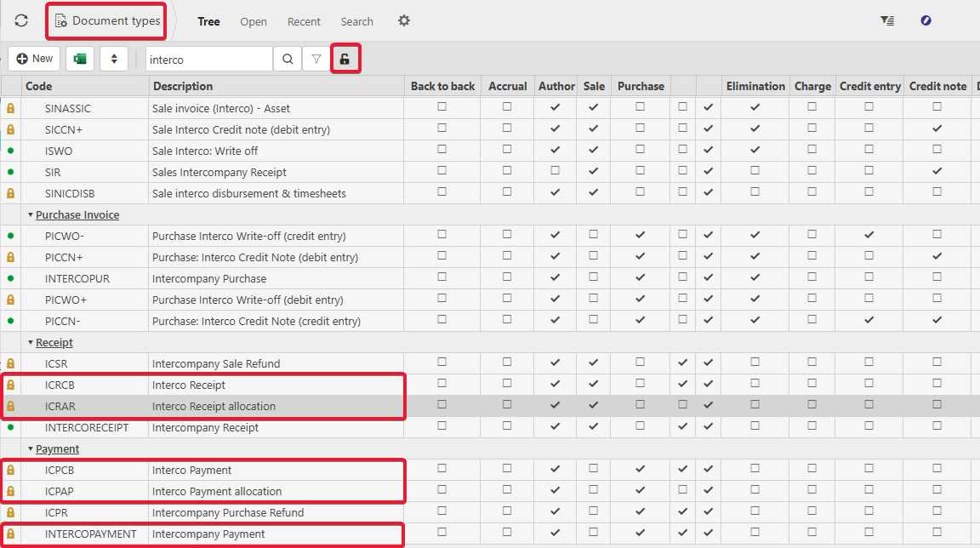Sort by the Elimination column header
The height and width of the screenshot is (548, 980).
(x=755, y=86)
